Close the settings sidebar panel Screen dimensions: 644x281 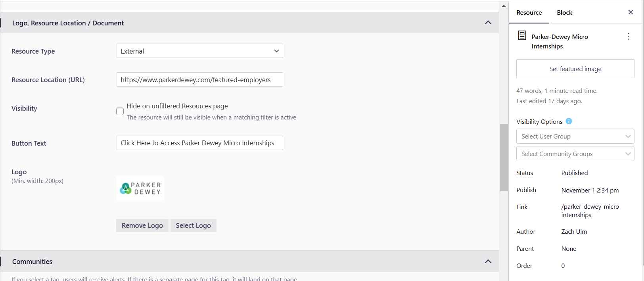(631, 12)
